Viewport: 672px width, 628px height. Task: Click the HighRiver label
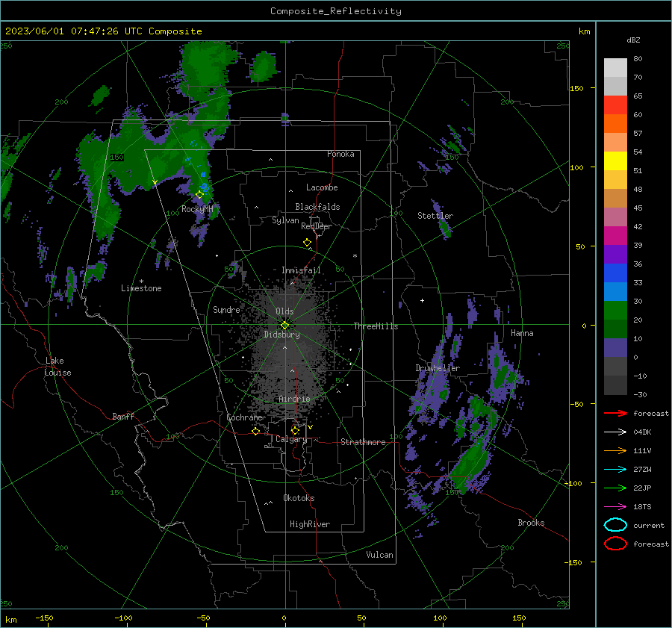310,524
